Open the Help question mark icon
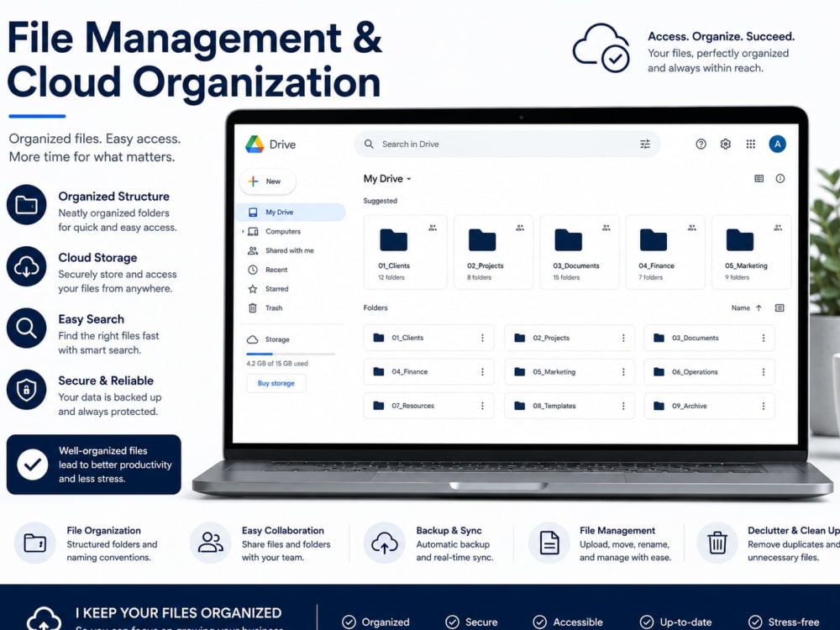 pyautogui.click(x=701, y=144)
